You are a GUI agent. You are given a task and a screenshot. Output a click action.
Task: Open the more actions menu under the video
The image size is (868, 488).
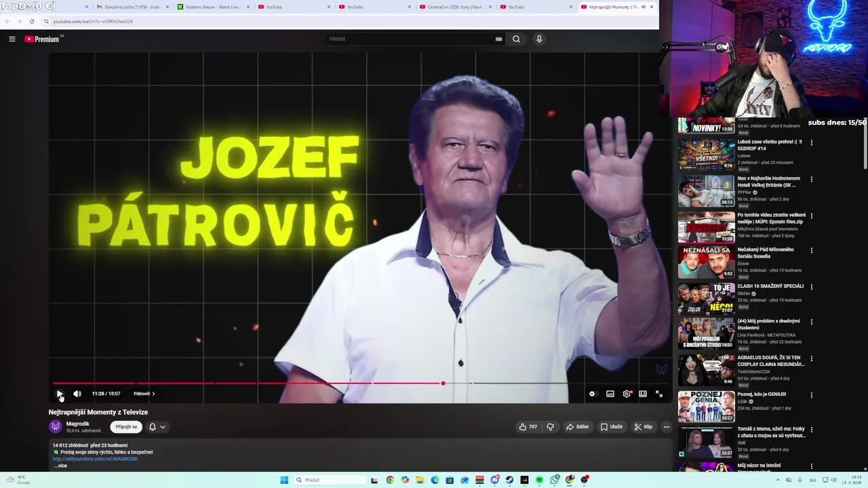[667, 427]
